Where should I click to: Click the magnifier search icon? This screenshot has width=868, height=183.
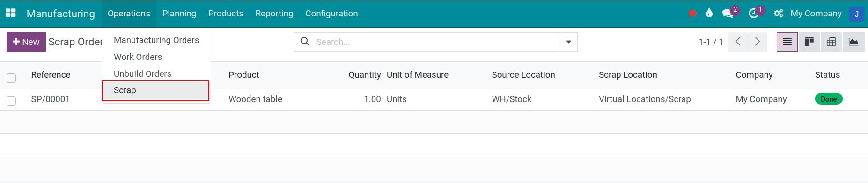coord(305,42)
